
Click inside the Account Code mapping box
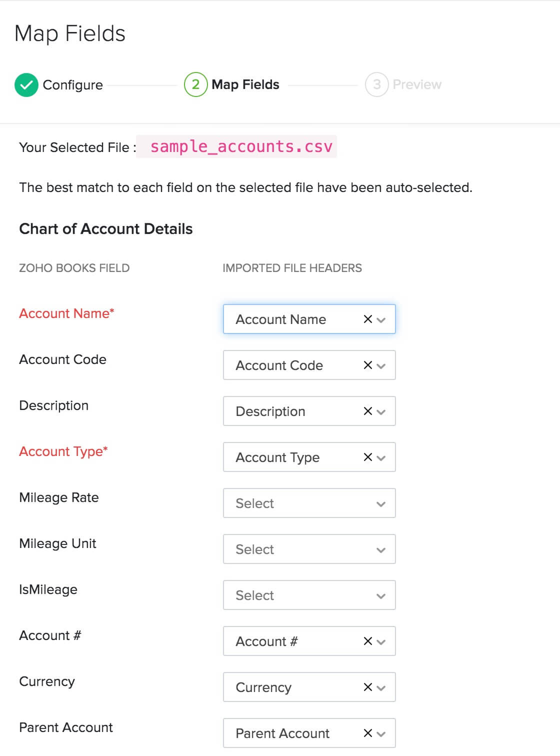290,365
